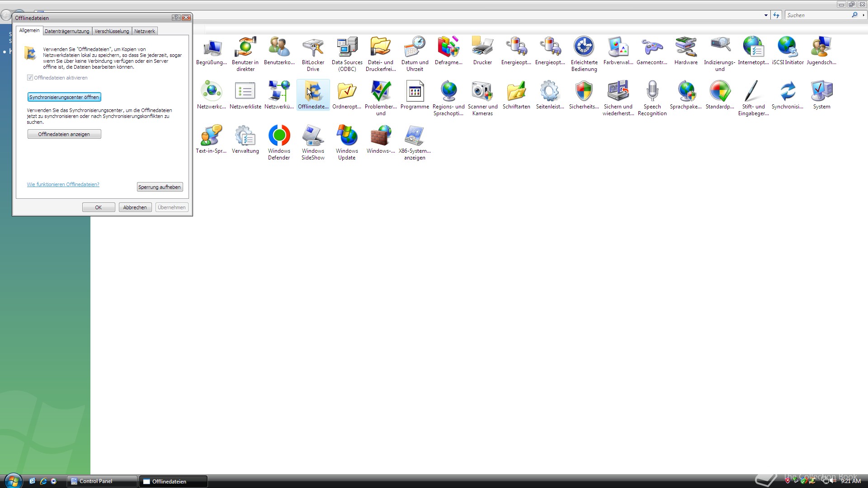The width and height of the screenshot is (868, 488).
Task: Click Synchronisierungscenter öffnen button
Action: click(64, 97)
